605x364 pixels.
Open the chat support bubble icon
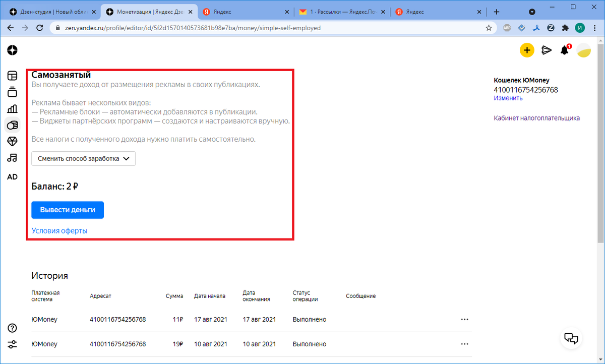pos(570,338)
